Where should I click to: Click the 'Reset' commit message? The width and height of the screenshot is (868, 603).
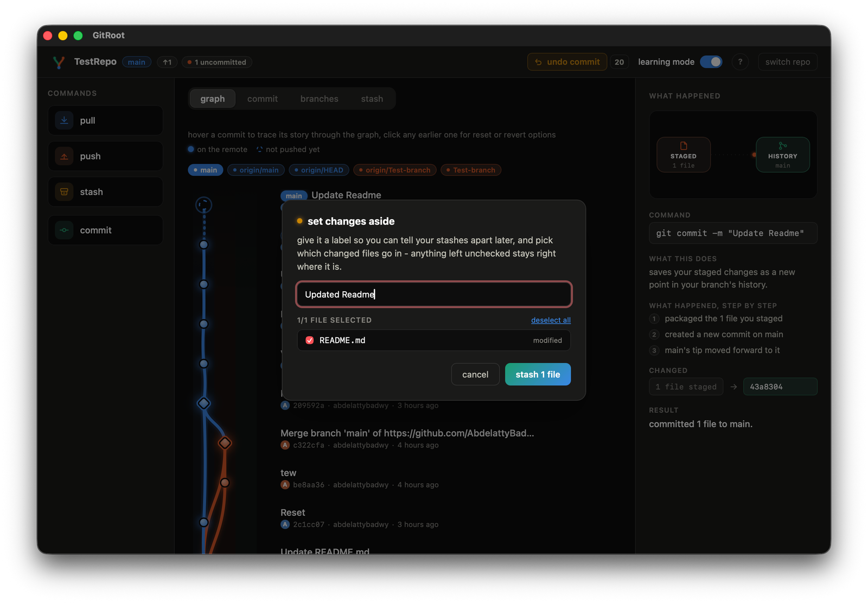click(x=293, y=512)
